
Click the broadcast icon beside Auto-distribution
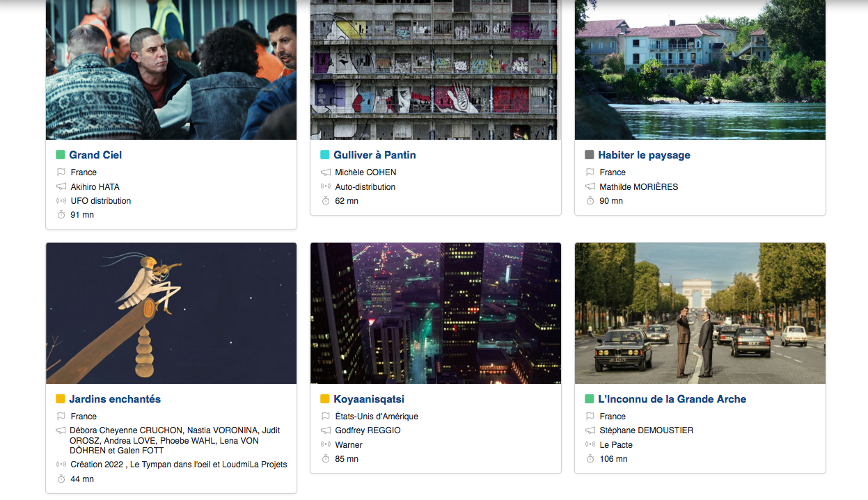click(325, 187)
